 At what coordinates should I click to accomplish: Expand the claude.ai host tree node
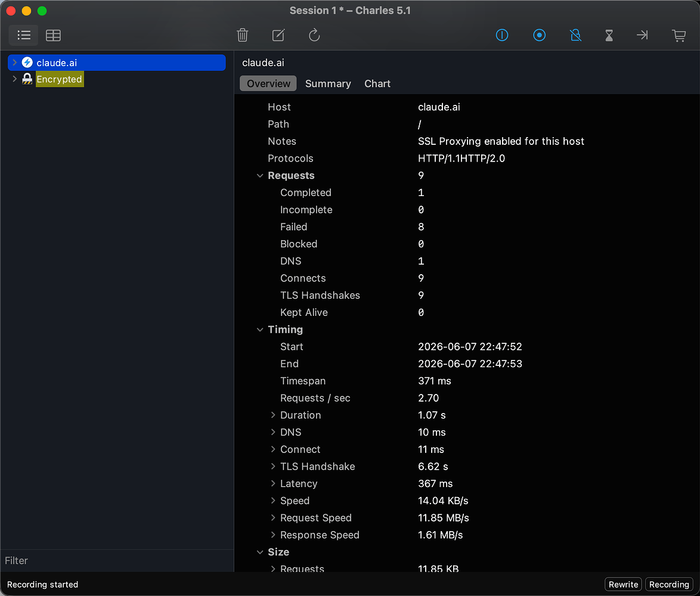(15, 63)
